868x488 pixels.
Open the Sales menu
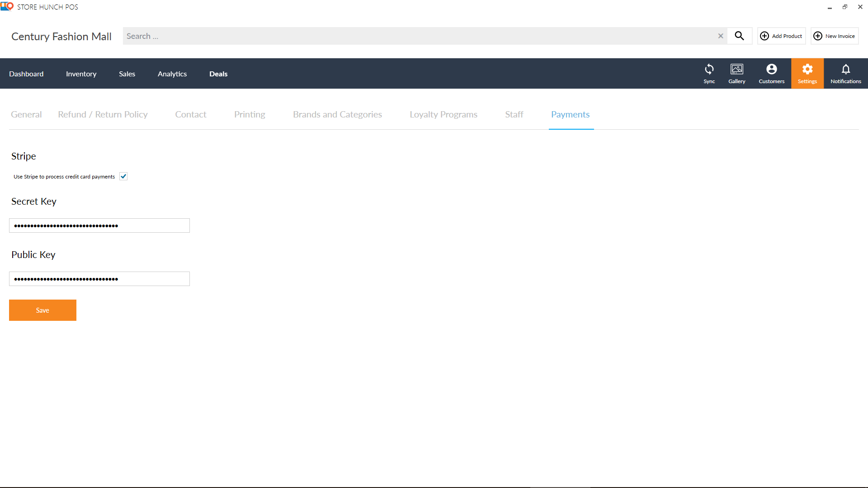click(127, 74)
